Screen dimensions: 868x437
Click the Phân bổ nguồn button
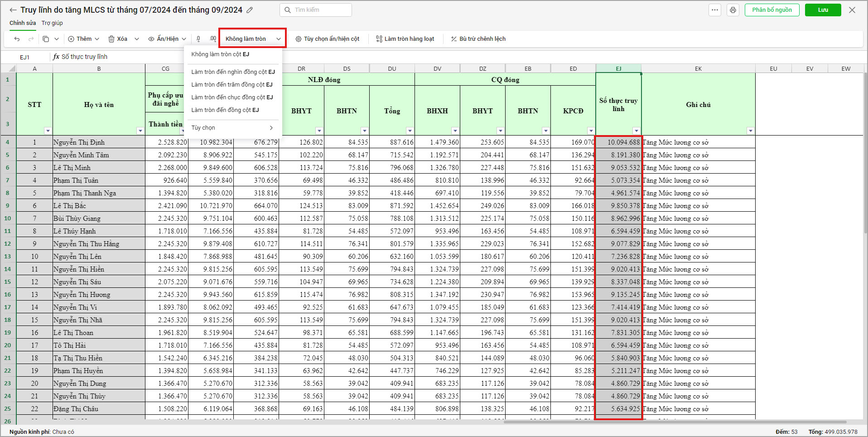pyautogui.click(x=772, y=10)
